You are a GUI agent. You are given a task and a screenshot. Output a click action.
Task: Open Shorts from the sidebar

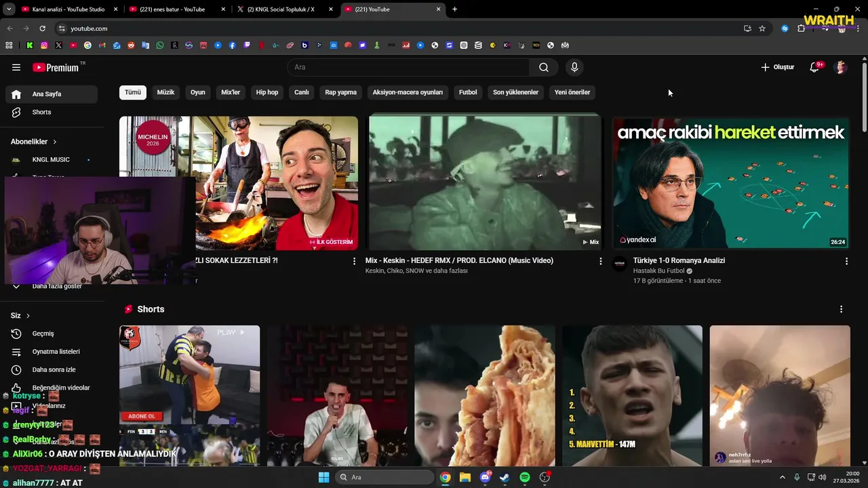click(x=52, y=112)
